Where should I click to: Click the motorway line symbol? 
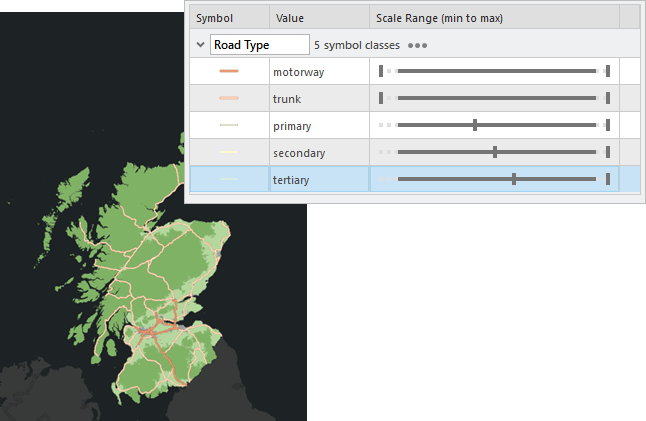pyautogui.click(x=229, y=72)
